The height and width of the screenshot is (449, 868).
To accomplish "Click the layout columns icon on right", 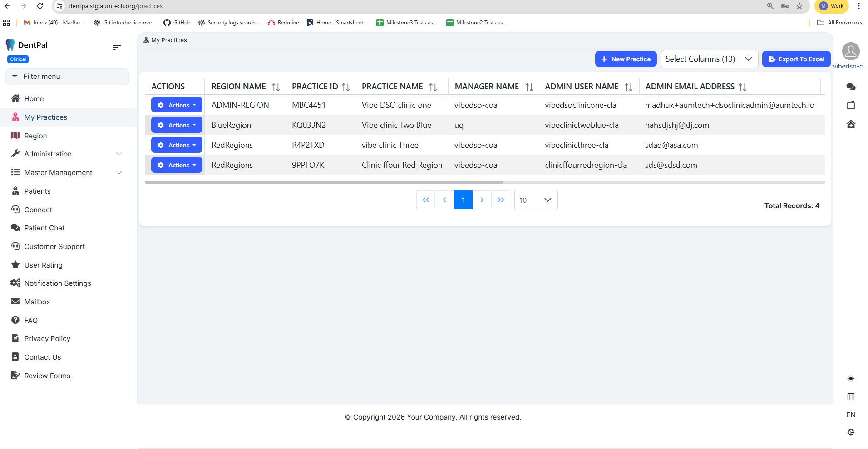I will [851, 396].
